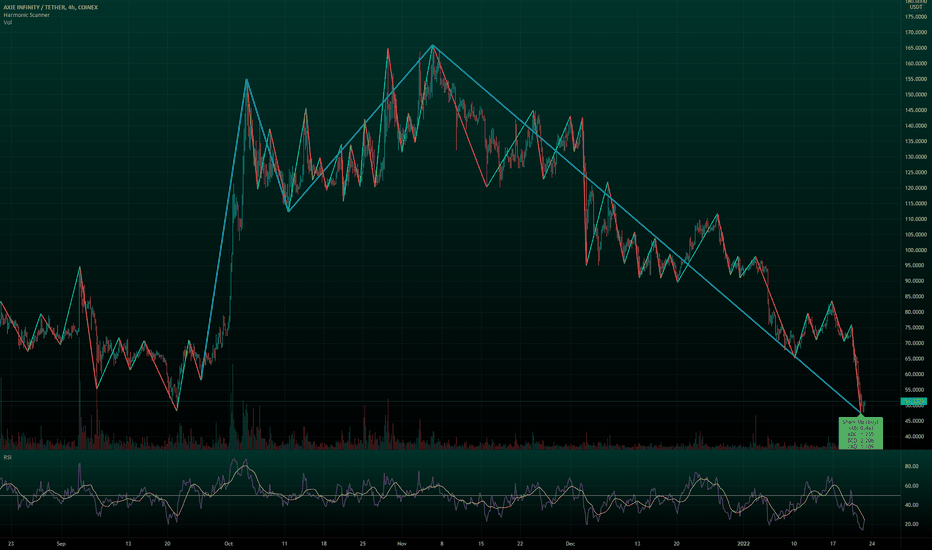Image resolution: width=932 pixels, height=550 pixels.
Task: Click the 60.00 RSI scale label
Action: (x=912, y=486)
